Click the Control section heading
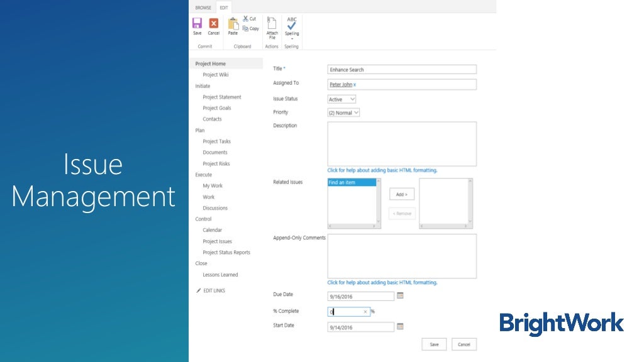Image resolution: width=644 pixels, height=362 pixels. point(203,219)
